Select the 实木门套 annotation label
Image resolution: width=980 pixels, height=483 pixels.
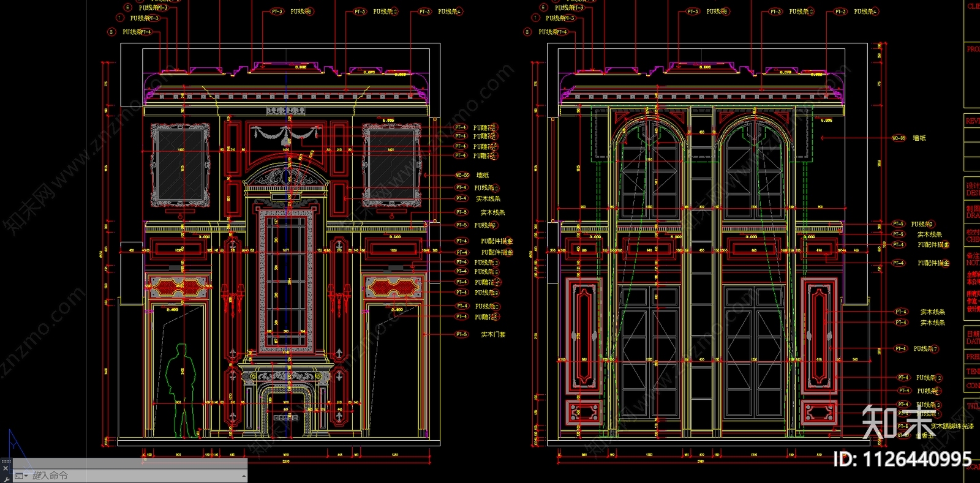coord(493,335)
